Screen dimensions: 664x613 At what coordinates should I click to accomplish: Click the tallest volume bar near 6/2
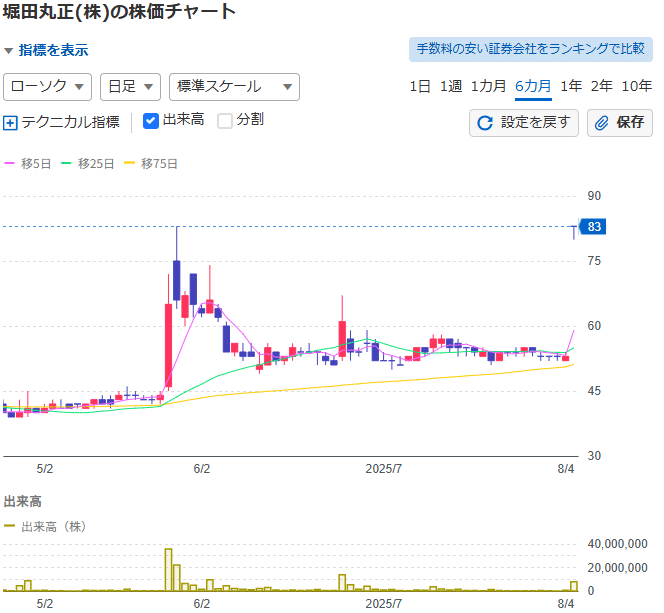coord(168,570)
